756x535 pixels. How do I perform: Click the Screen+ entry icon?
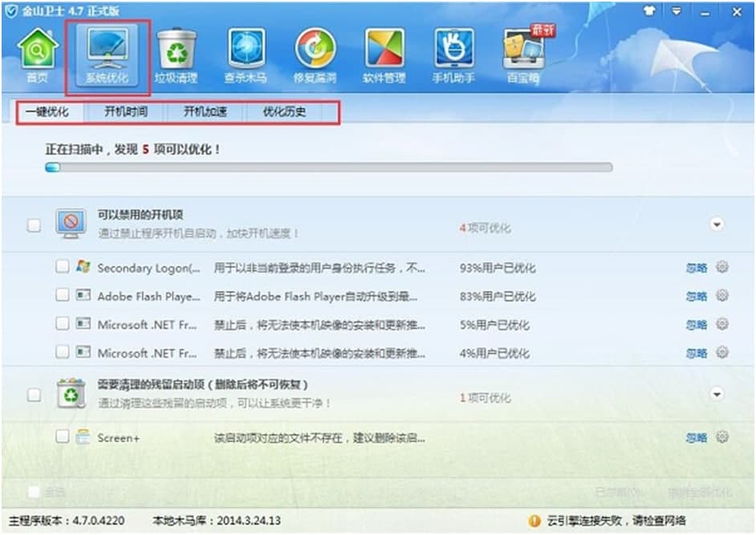point(83,436)
